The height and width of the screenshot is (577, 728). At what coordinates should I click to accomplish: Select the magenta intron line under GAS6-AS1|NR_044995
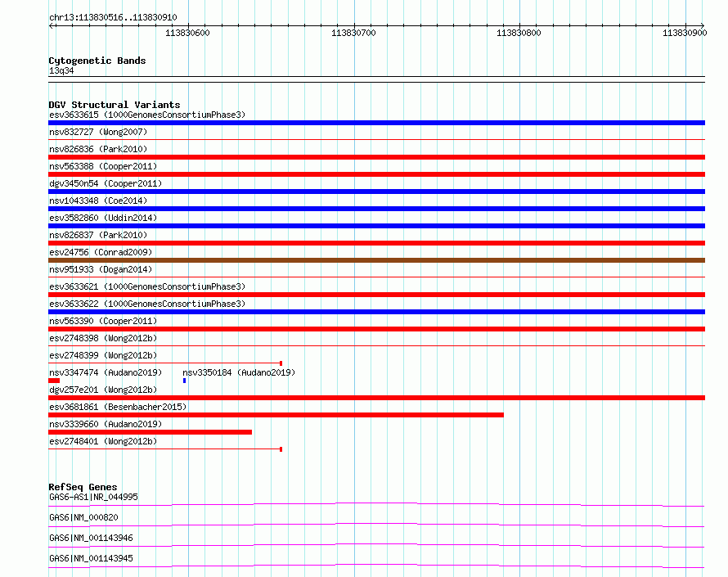click(x=376, y=504)
